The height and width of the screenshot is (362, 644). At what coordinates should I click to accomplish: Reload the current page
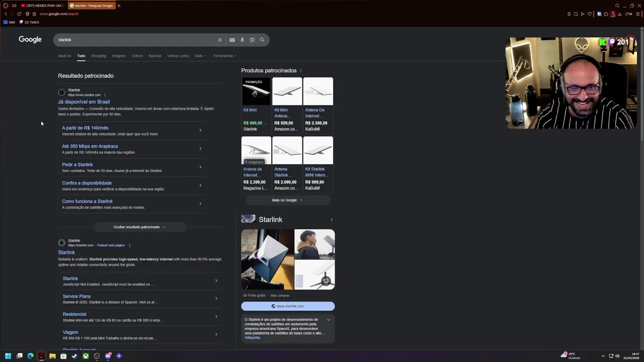[19, 14]
